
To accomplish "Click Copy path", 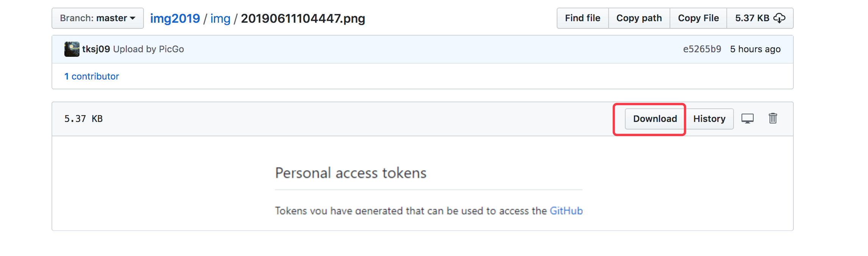I will click(639, 18).
